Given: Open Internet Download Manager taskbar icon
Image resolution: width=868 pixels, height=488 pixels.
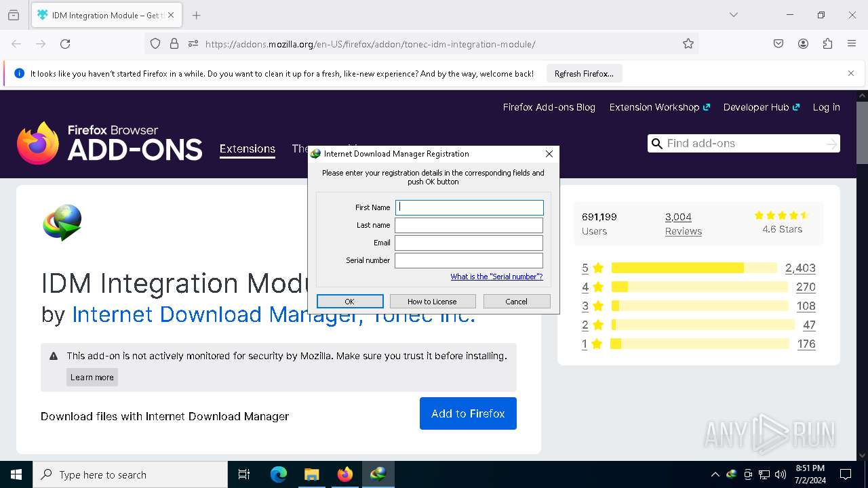Looking at the screenshot, I should pyautogui.click(x=378, y=474).
